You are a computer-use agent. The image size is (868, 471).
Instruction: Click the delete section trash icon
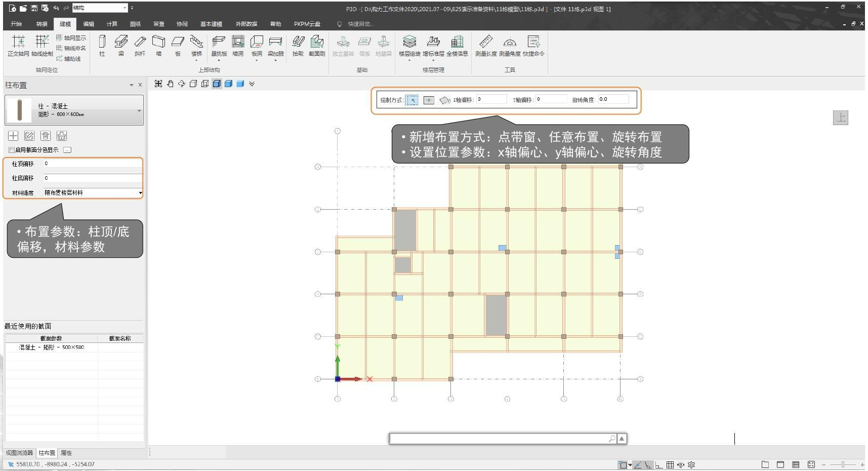point(46,136)
